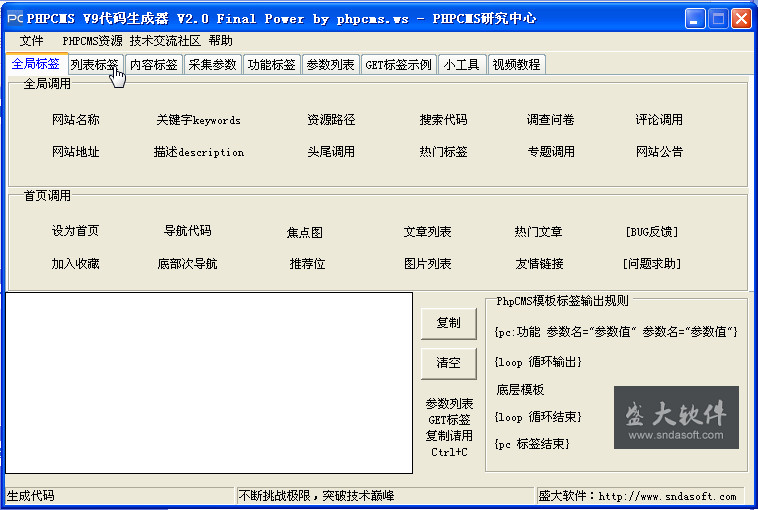The width and height of the screenshot is (758, 510).
Task: Click the 网站公告 label
Action: coord(659,152)
